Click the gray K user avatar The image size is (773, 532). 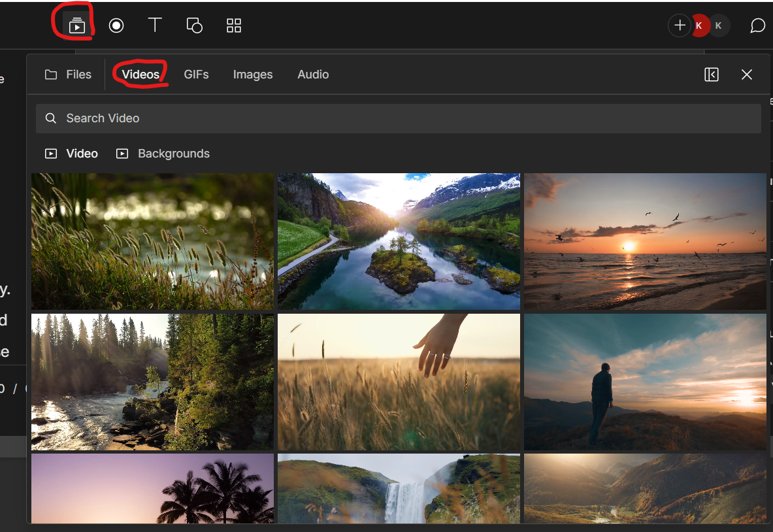(720, 25)
